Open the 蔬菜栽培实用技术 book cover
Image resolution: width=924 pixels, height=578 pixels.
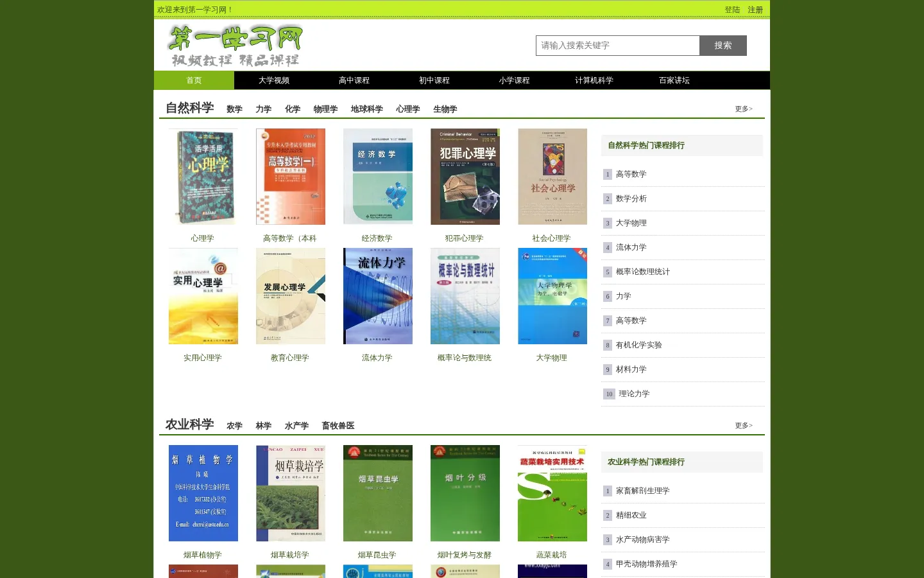click(x=552, y=493)
